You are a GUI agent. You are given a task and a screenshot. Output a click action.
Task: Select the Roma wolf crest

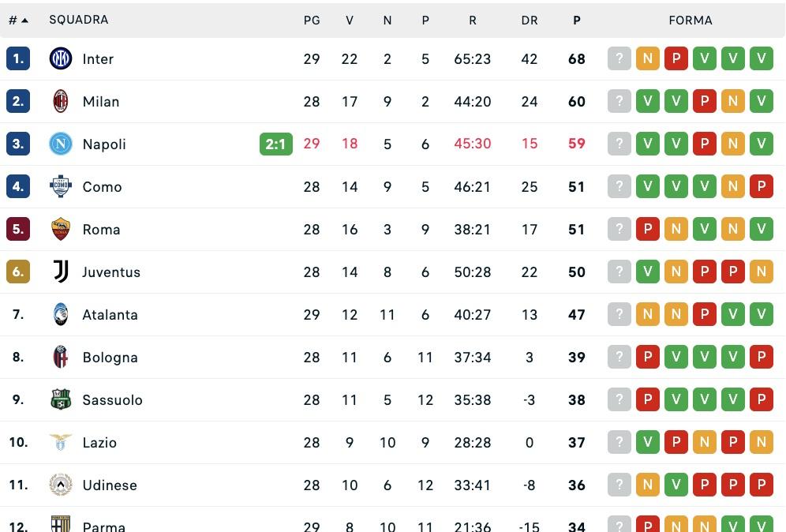click(x=61, y=229)
